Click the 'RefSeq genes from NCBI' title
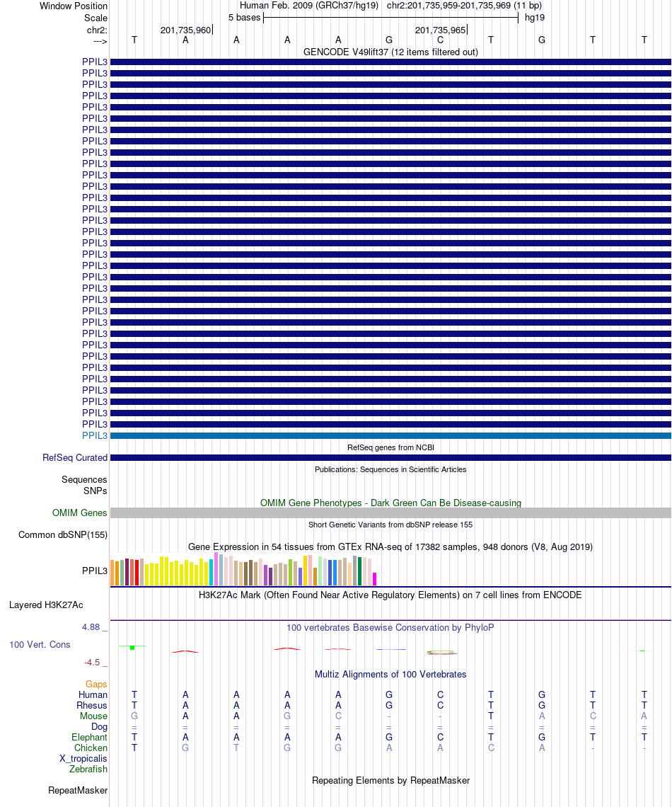This screenshot has height=807, width=672. click(390, 447)
